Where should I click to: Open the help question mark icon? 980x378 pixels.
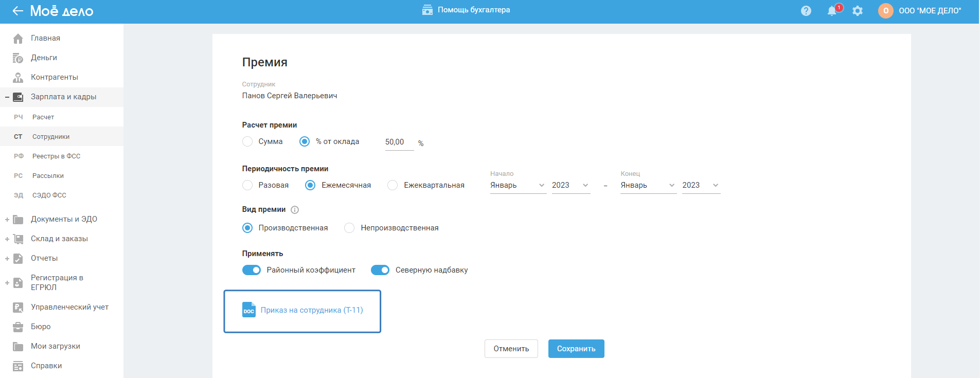tap(806, 11)
